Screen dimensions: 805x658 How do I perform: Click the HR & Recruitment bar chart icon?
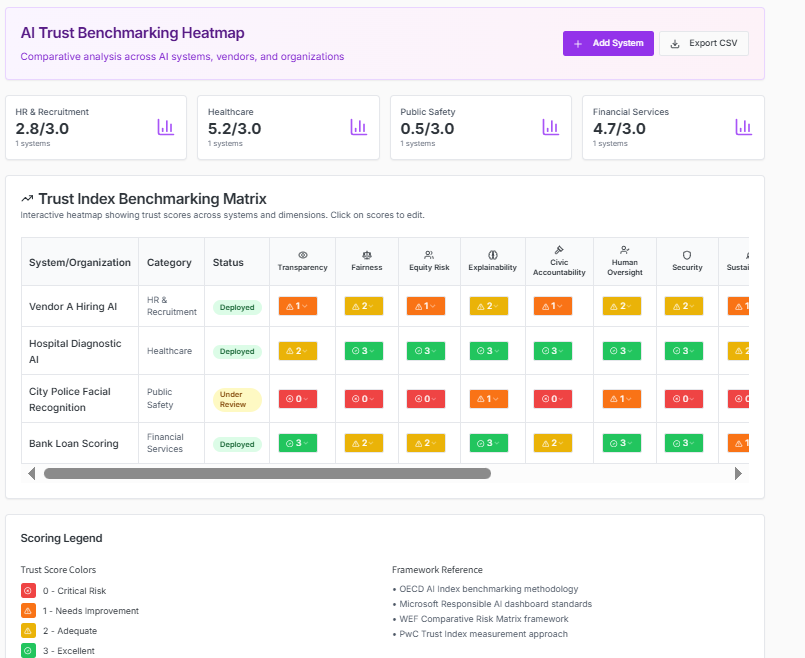(x=166, y=127)
